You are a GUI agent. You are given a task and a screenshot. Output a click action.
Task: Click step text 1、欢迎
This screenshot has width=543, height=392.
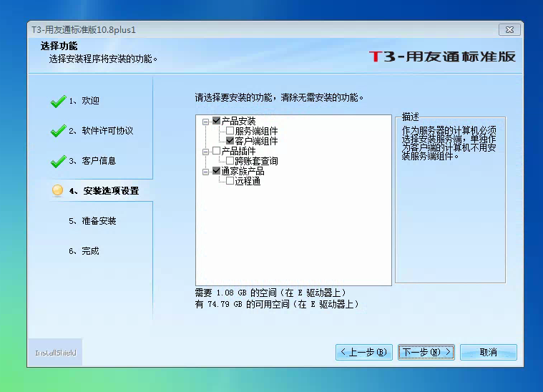(x=84, y=100)
